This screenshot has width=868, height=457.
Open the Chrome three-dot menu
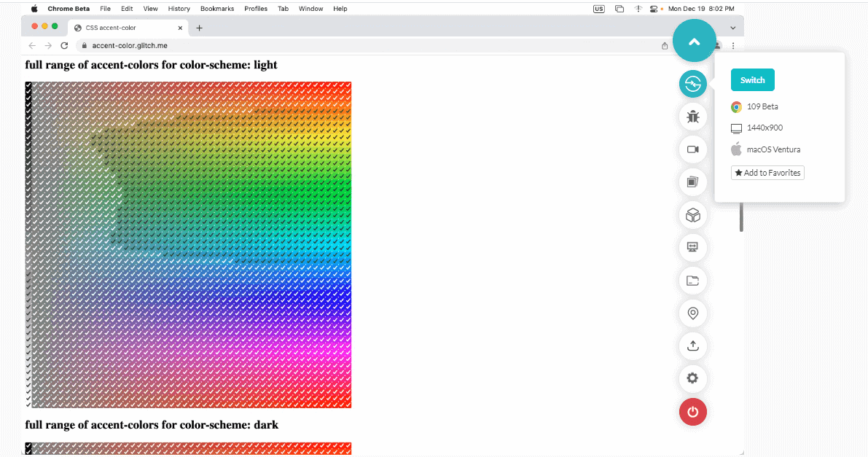(x=733, y=45)
